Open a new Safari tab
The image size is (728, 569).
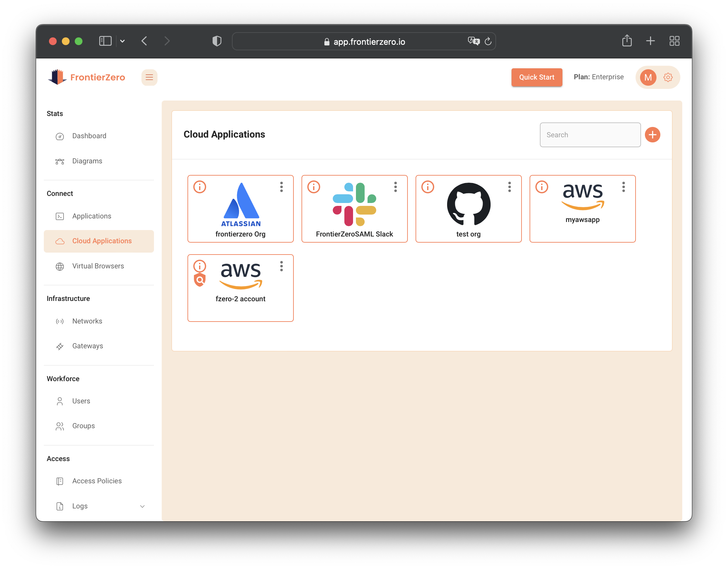pos(650,41)
